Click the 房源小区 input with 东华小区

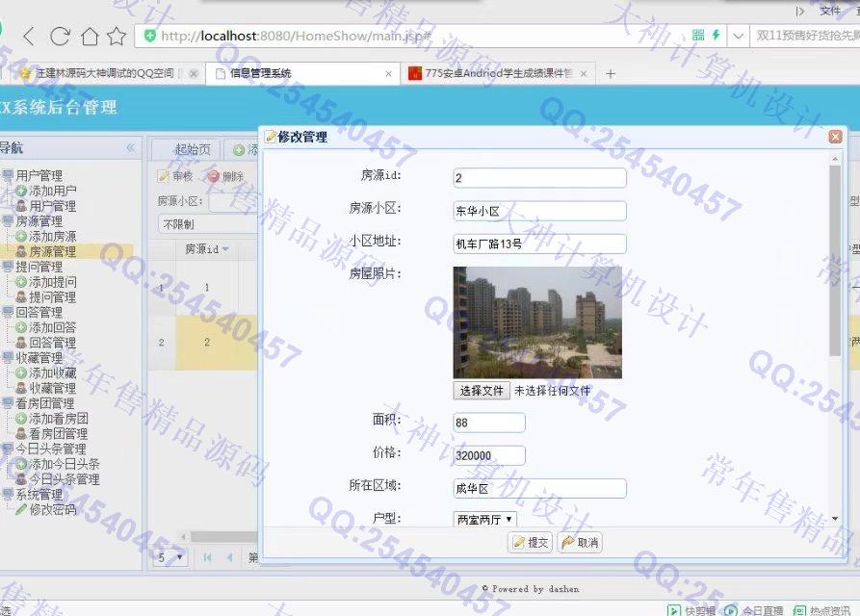[539, 211]
